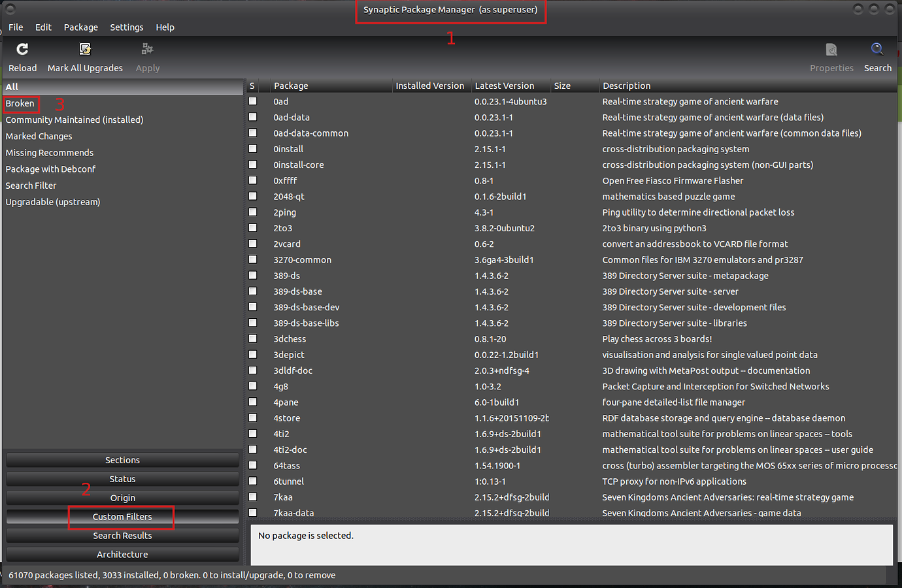Click 'Play chess across 3 boards!' description

657,338
